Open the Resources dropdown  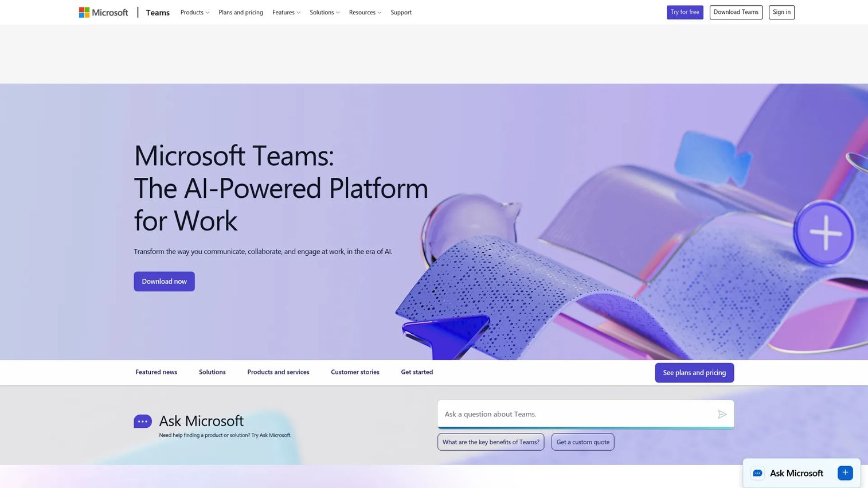[x=365, y=12]
